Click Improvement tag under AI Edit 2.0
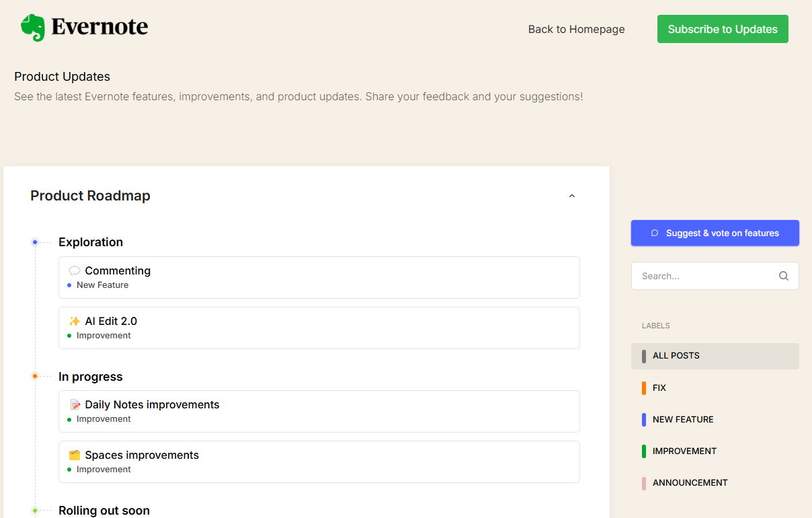Screen dimensions: 812x518 [104, 336]
